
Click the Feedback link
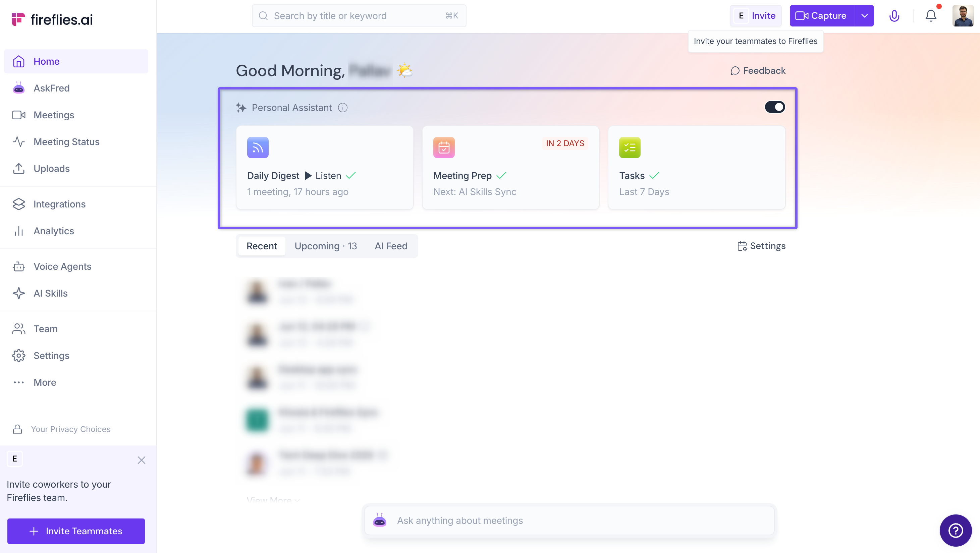tap(758, 71)
